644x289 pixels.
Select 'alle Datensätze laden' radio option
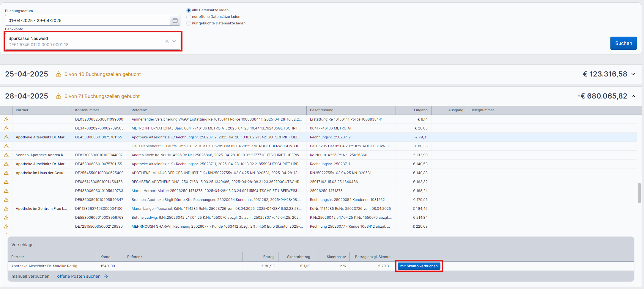click(x=189, y=10)
